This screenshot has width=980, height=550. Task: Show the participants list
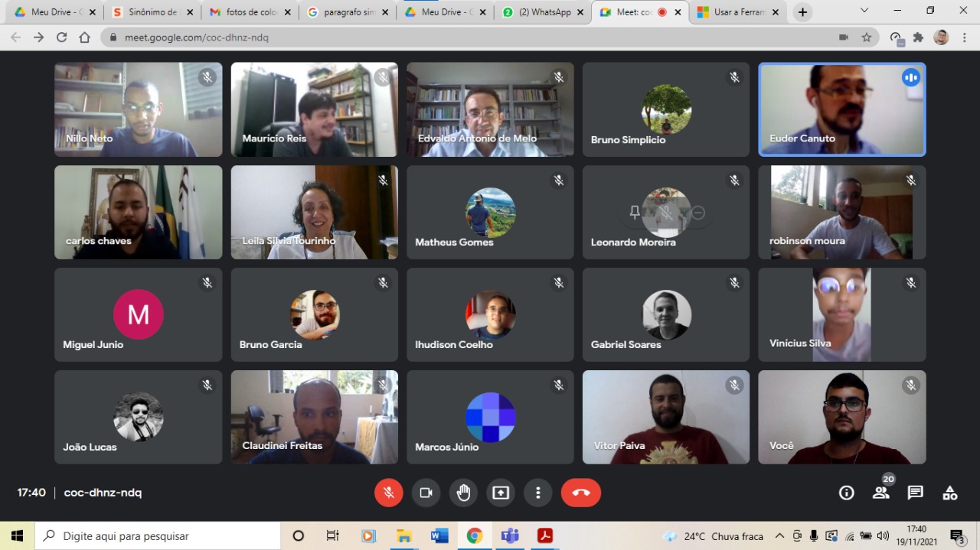[x=881, y=493]
